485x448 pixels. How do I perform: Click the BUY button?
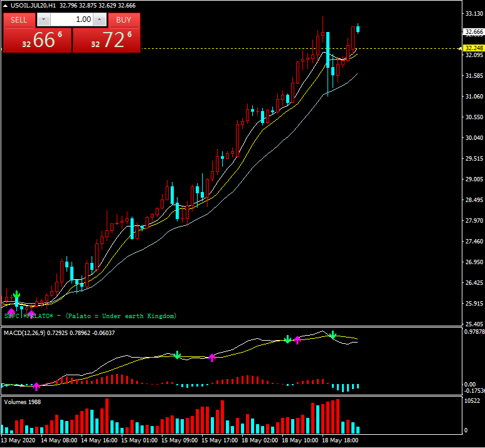coord(124,19)
